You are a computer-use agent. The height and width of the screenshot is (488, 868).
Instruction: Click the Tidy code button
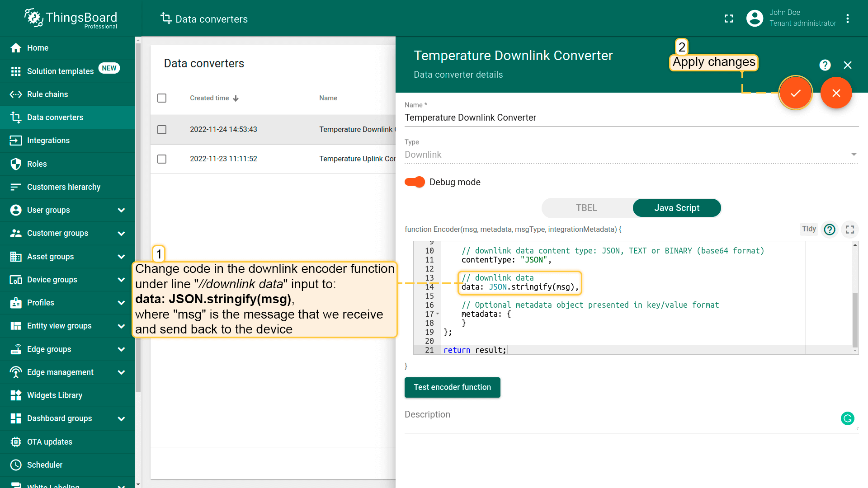[809, 229]
